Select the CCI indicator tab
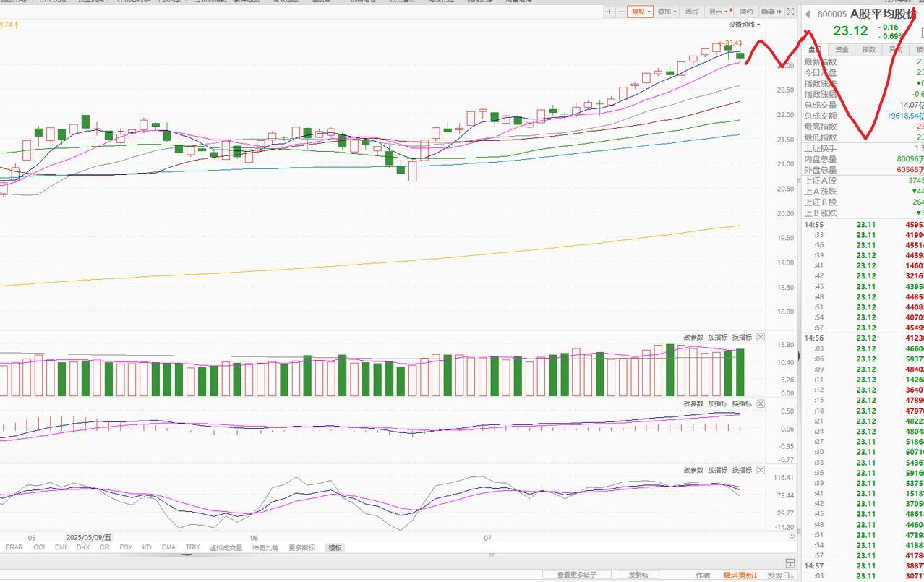Screen dimensions: 924x582 click(39, 547)
